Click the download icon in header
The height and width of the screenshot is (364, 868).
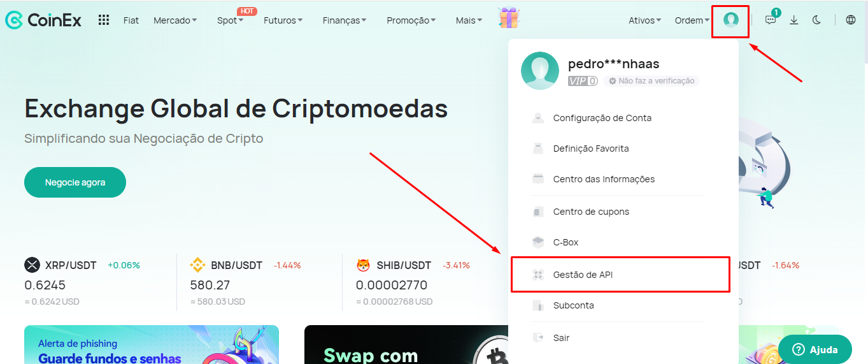(793, 20)
